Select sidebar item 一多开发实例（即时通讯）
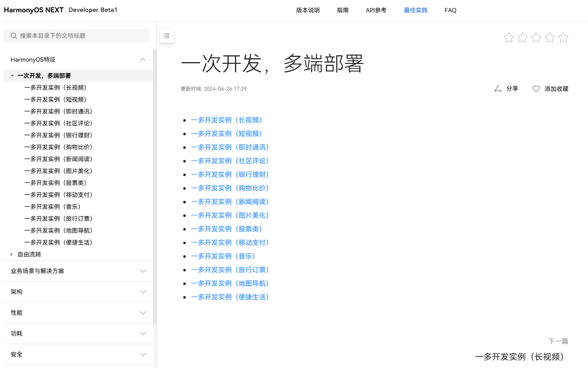 click(60, 111)
